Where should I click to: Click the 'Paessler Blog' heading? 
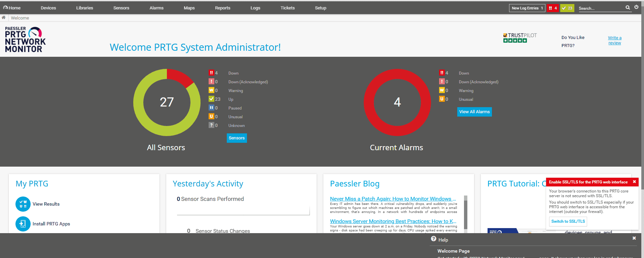[355, 184]
